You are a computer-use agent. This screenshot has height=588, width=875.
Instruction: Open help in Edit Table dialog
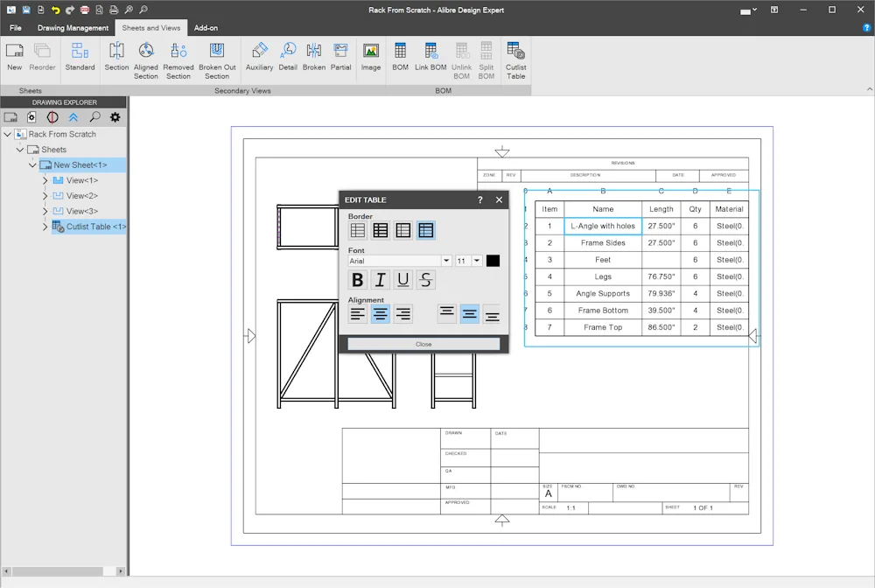(x=479, y=199)
